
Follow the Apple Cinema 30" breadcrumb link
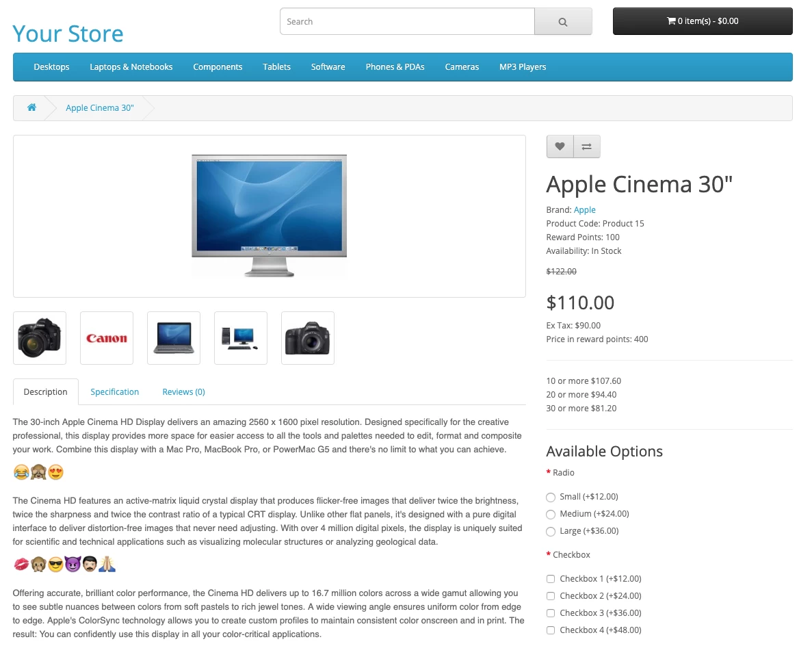[99, 107]
